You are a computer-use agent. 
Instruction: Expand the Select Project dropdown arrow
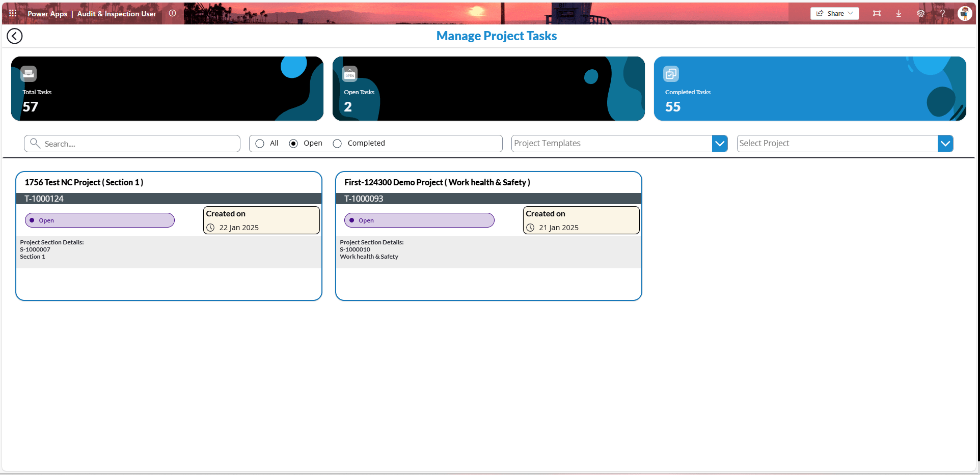pos(945,144)
